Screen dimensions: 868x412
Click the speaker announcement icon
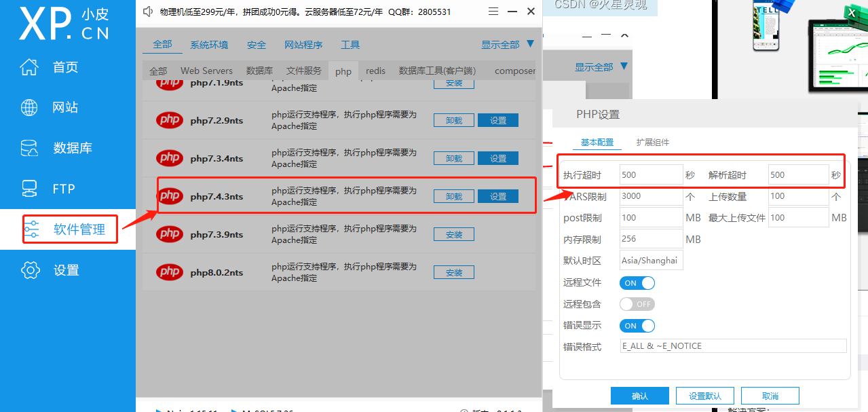(149, 12)
